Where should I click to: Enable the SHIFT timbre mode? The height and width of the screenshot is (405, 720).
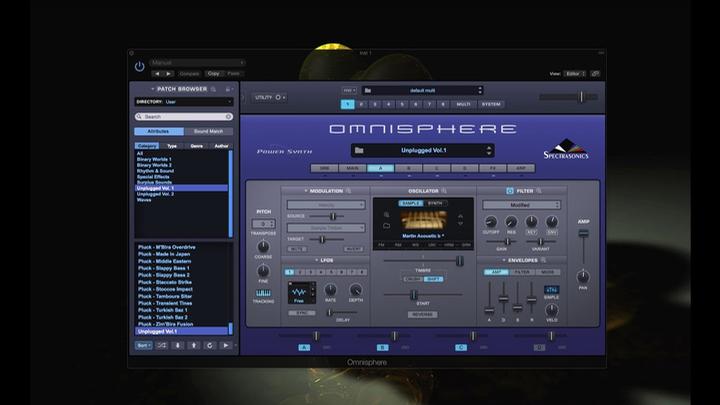coord(433,279)
